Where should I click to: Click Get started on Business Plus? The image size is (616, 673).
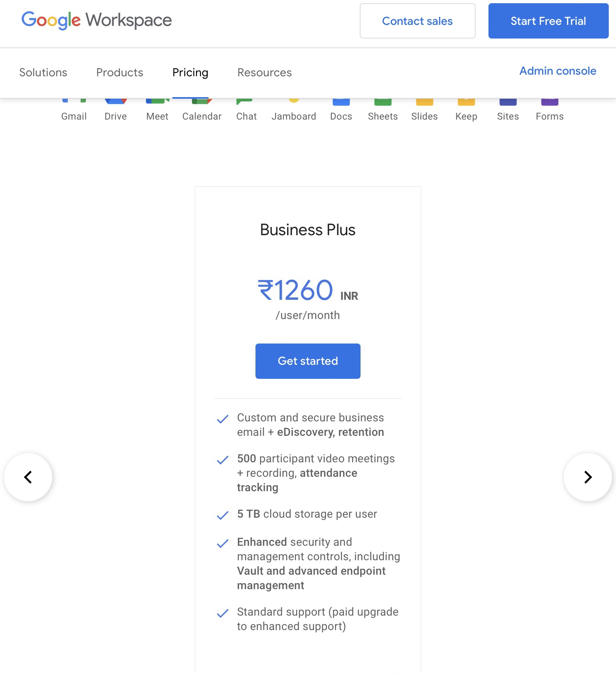(x=308, y=361)
